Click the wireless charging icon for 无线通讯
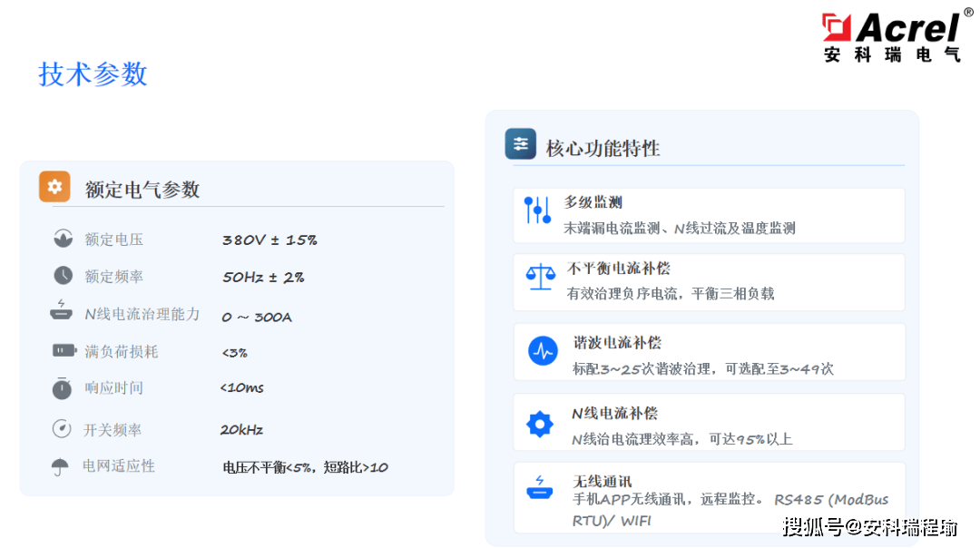This screenshot has height=548, width=980. tap(539, 487)
